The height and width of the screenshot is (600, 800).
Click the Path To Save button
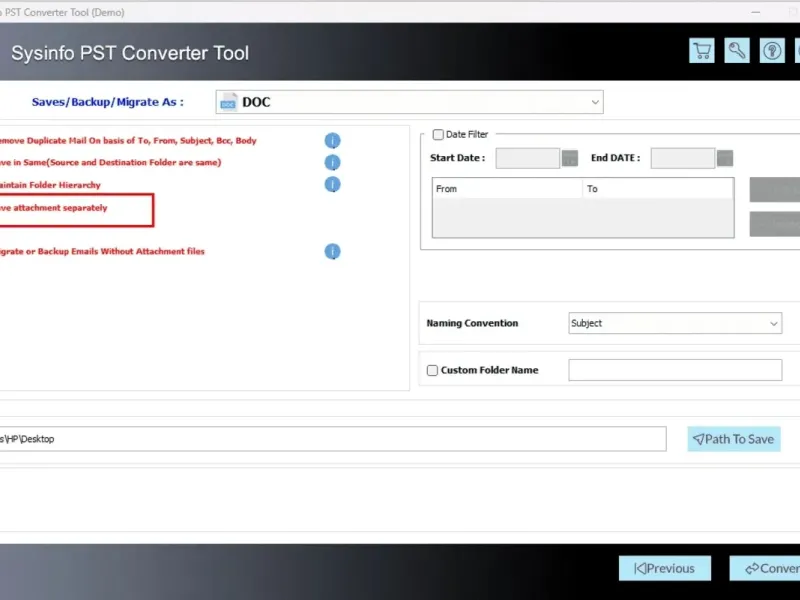[x=734, y=439]
